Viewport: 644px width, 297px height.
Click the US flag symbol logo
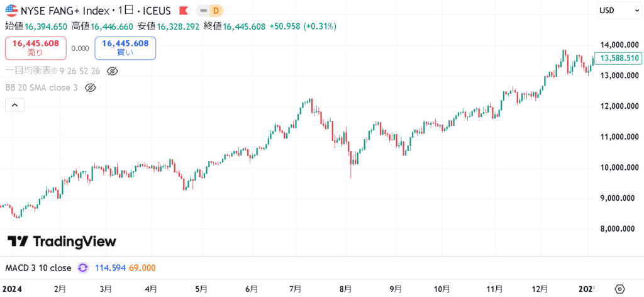click(x=11, y=10)
